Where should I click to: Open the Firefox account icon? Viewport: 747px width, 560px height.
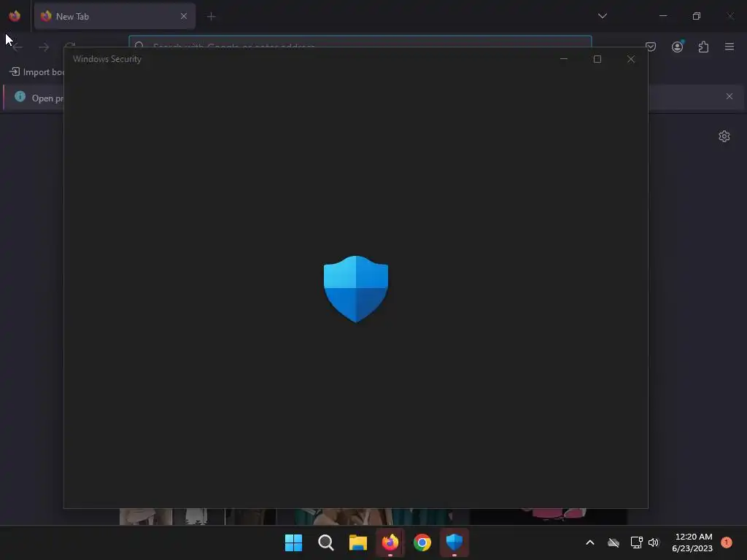(x=678, y=47)
